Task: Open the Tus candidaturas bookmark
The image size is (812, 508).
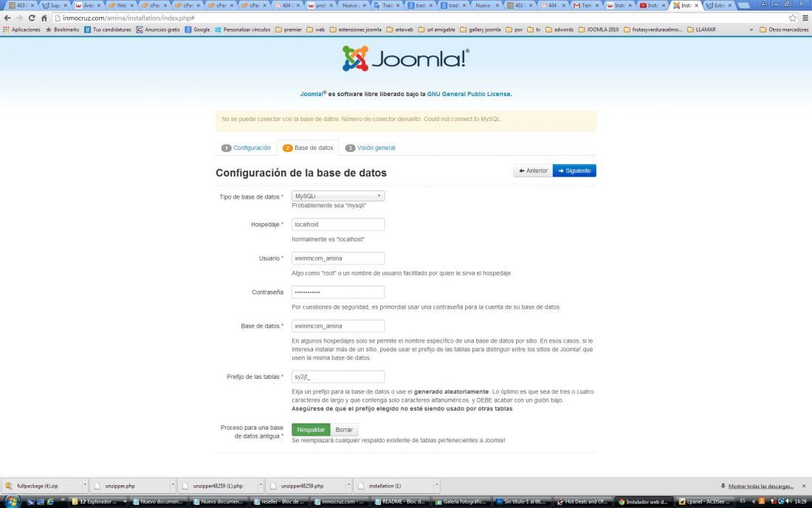Action: pyautogui.click(x=108, y=30)
